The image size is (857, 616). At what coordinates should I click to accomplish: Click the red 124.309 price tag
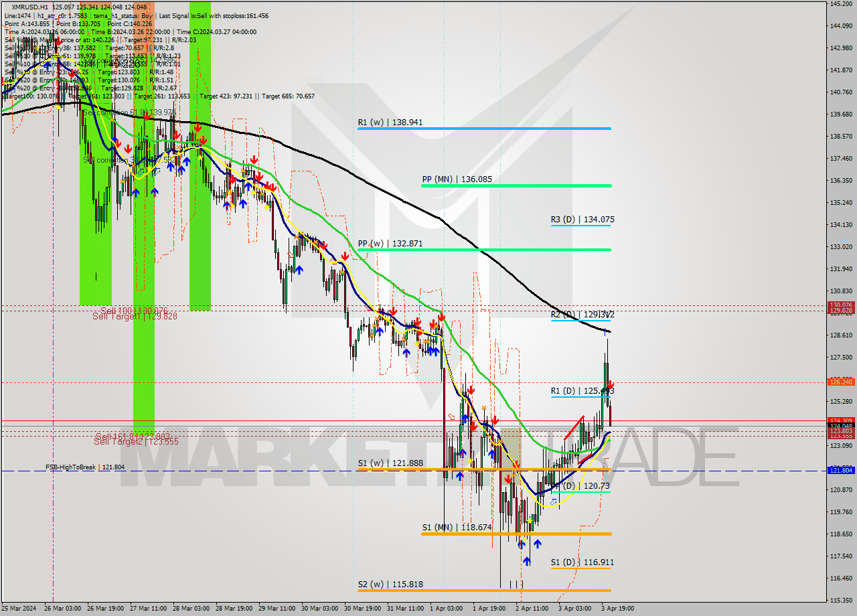tap(841, 420)
